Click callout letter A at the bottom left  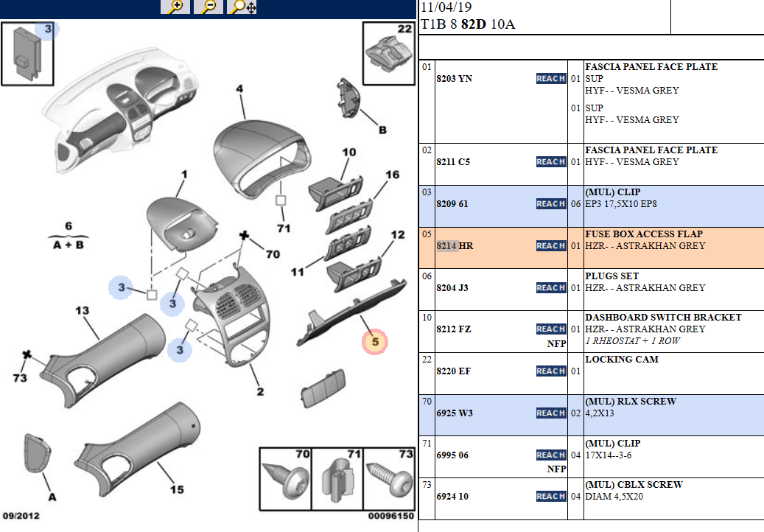click(52, 497)
